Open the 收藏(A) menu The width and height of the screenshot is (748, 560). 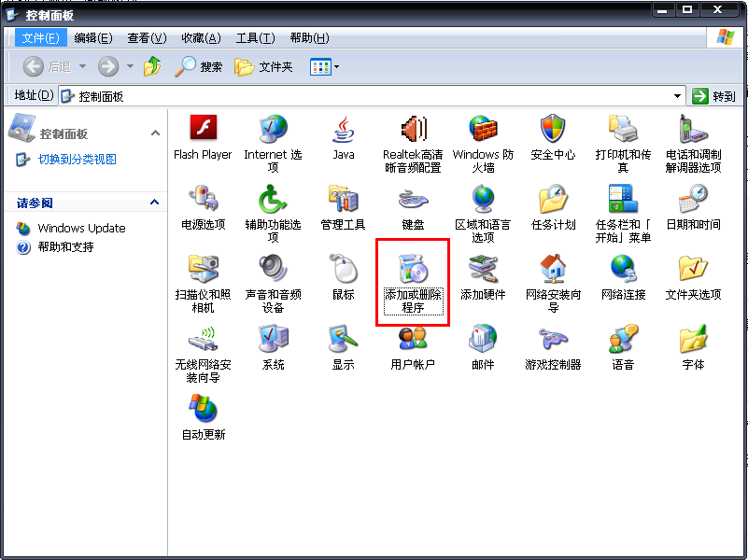(x=201, y=37)
